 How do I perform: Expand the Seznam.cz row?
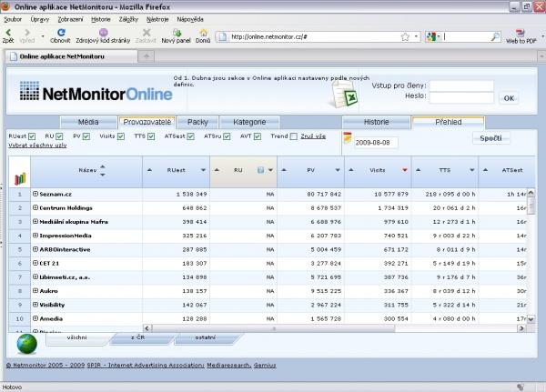tap(35, 194)
